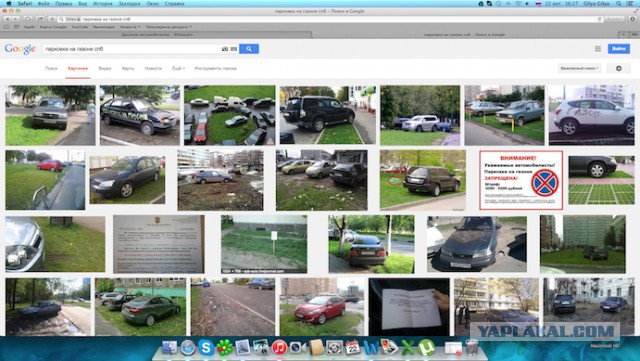The height and width of the screenshot is (361, 640).
Task: Open the Файл menu
Action: [44, 4]
